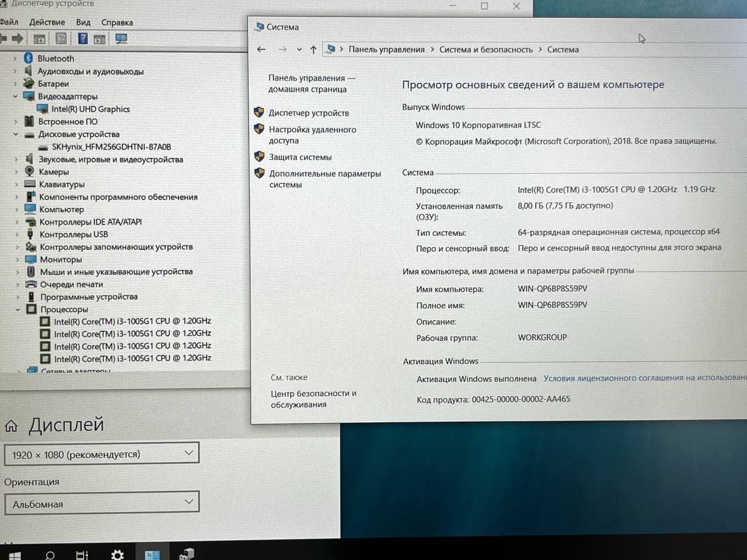Click Система и безопасность breadcrumb segment

pos(486,50)
